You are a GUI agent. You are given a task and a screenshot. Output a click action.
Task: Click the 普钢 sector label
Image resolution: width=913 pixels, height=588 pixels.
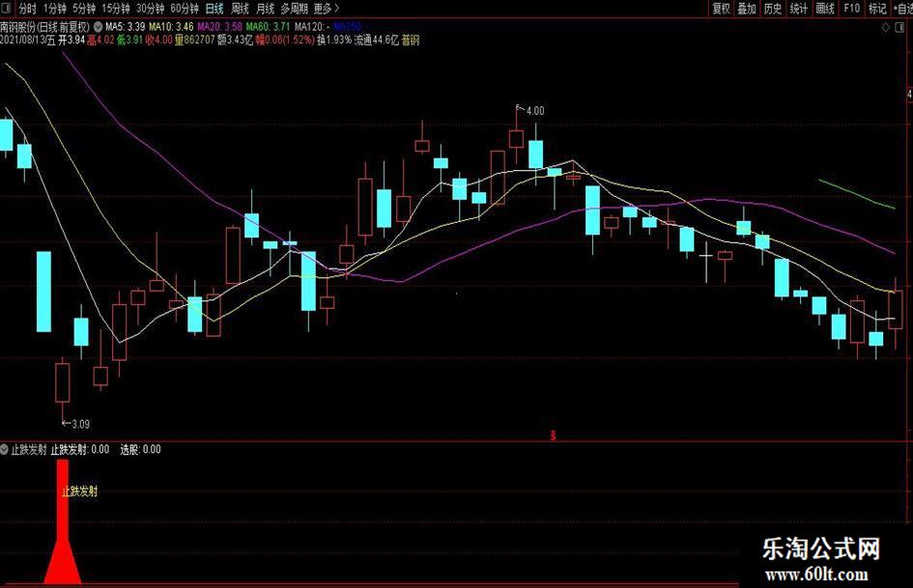(411, 41)
